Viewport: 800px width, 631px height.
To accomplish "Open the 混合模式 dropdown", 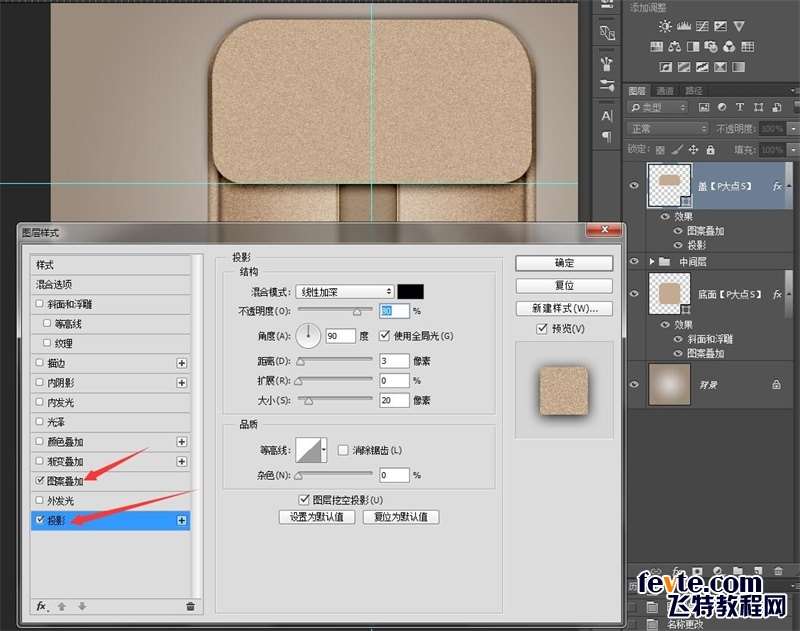I will point(344,291).
